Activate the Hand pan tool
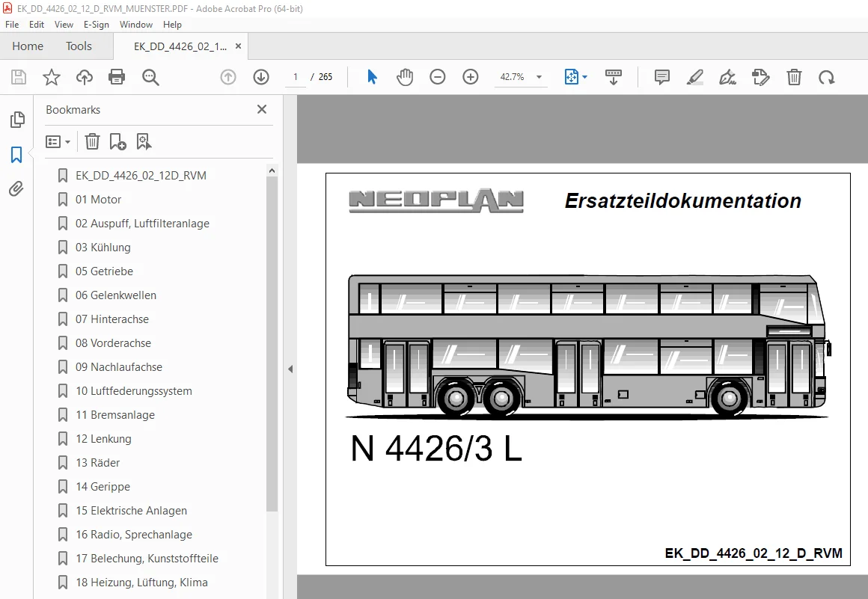Viewport: 868px width, 599px height. tap(405, 77)
